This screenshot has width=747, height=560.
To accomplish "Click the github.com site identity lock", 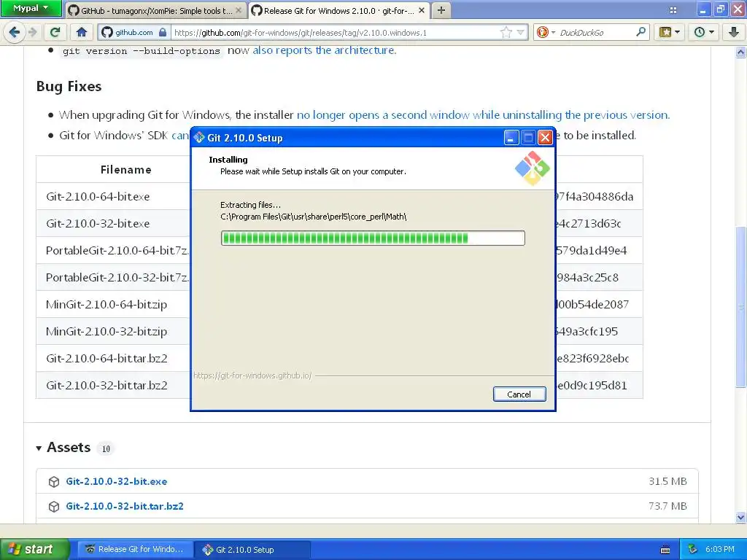I will coord(134,32).
